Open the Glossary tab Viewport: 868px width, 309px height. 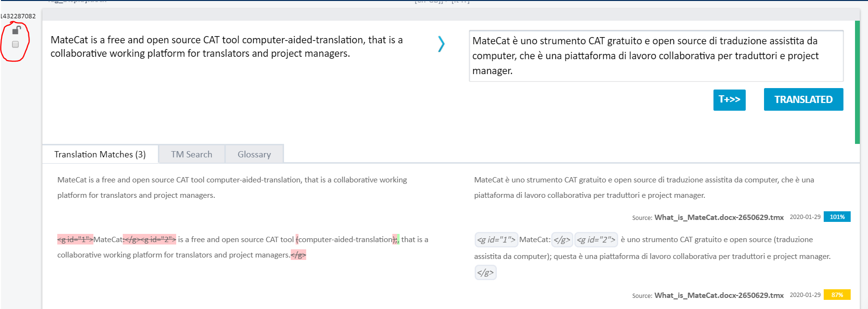click(x=254, y=154)
